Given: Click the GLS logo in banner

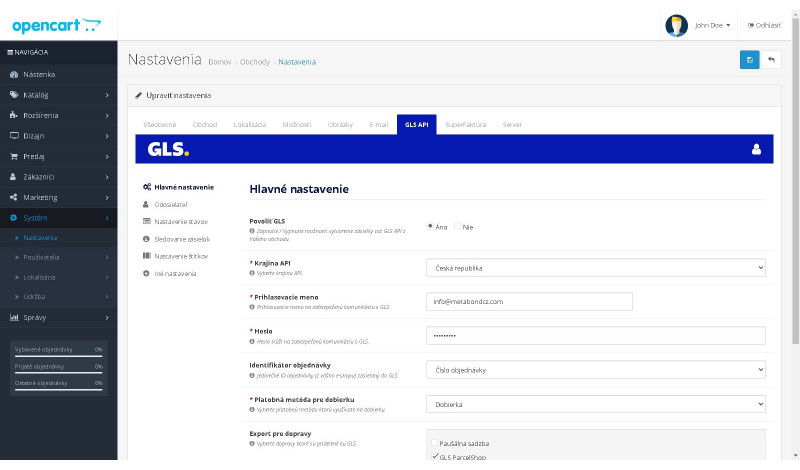Looking at the screenshot, I should (168, 149).
